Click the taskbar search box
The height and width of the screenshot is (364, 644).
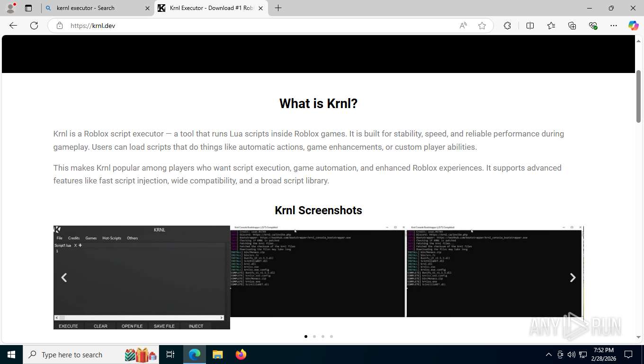(x=92, y=355)
